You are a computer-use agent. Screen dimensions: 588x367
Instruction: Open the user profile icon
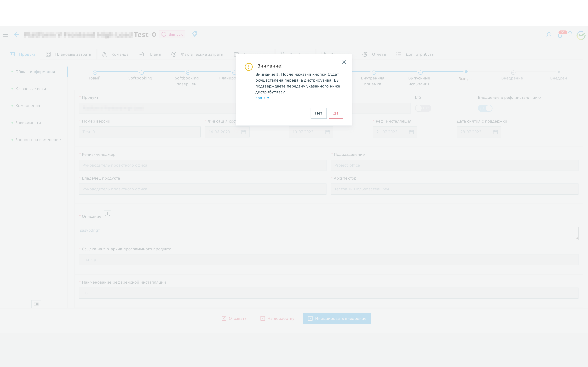(x=549, y=35)
